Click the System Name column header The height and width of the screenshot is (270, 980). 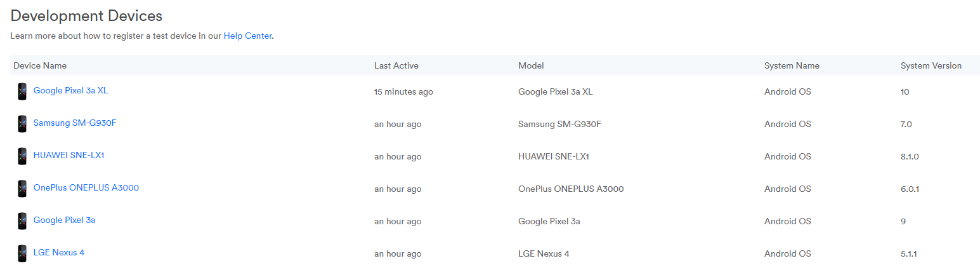coord(792,65)
